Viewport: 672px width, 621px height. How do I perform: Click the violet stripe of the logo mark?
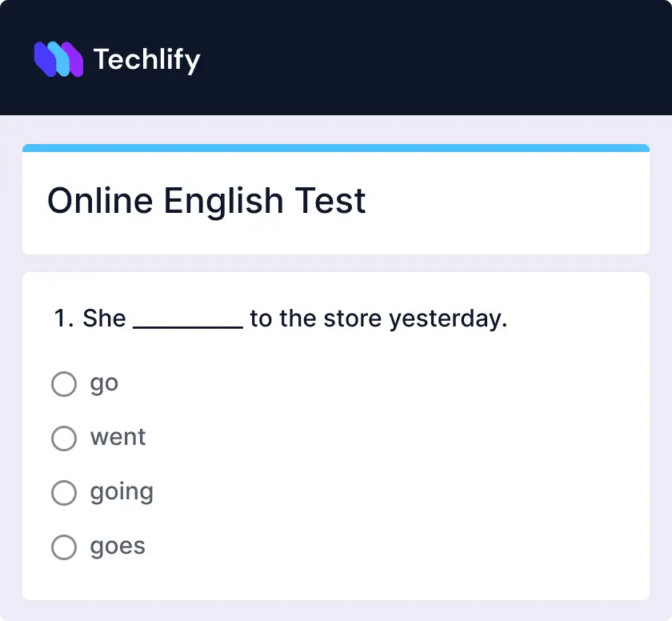pyautogui.click(x=74, y=58)
